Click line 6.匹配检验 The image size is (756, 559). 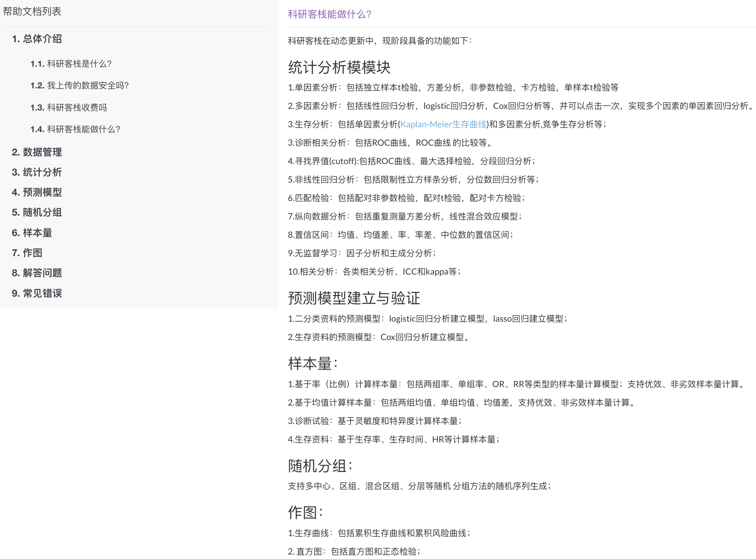point(406,198)
